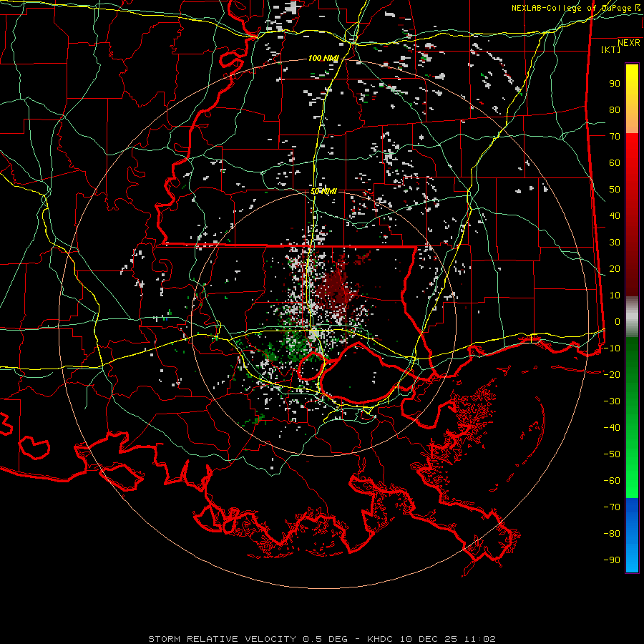644x644 pixels.
Task: Click the -10 value on the velocity scale
Action: (x=612, y=348)
